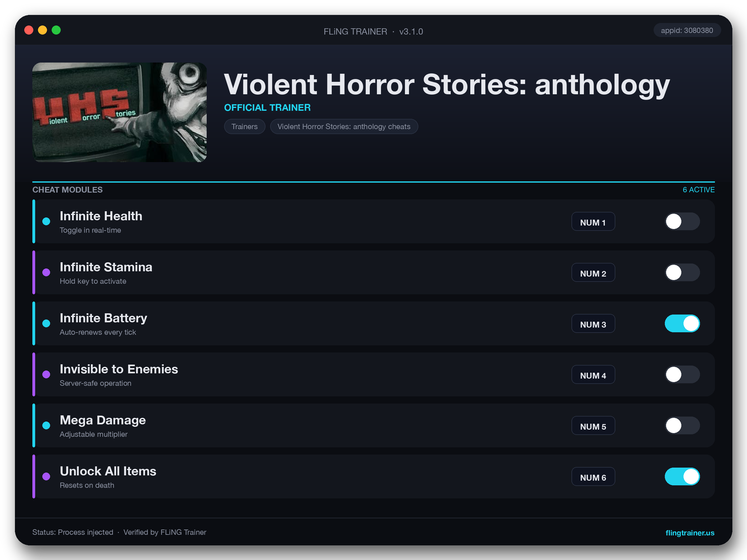The width and height of the screenshot is (747, 560).
Task: Enable Mega Damage toggle
Action: [x=682, y=425]
